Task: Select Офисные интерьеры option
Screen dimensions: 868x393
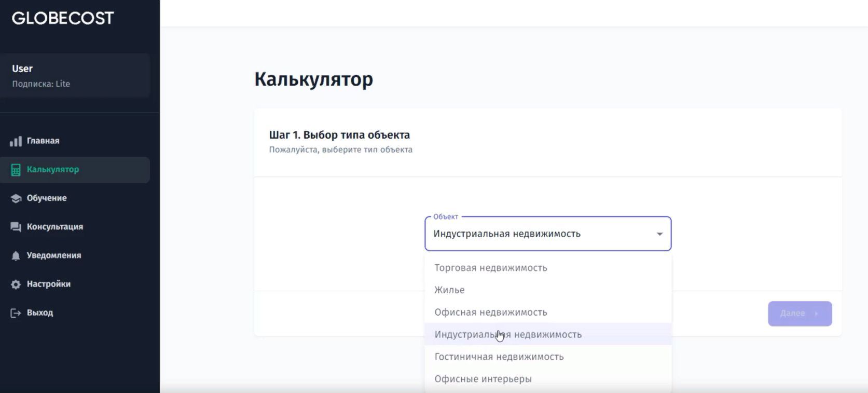Action: (x=548, y=379)
